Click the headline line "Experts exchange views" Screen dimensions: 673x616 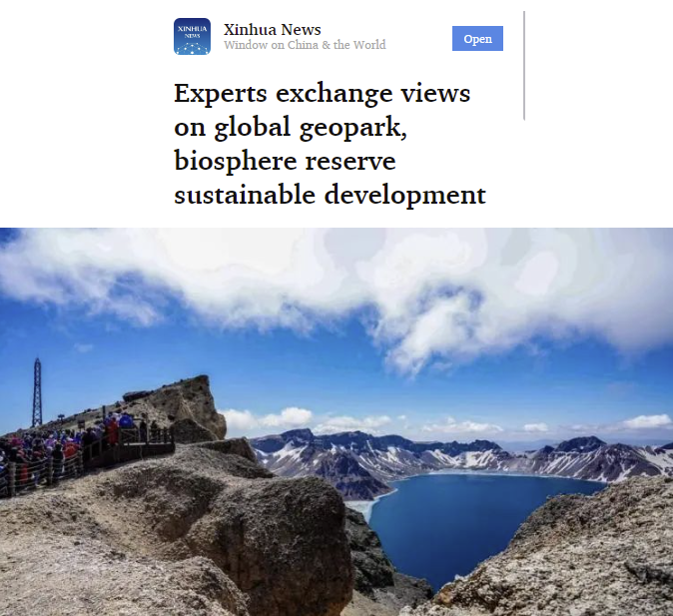(322, 93)
